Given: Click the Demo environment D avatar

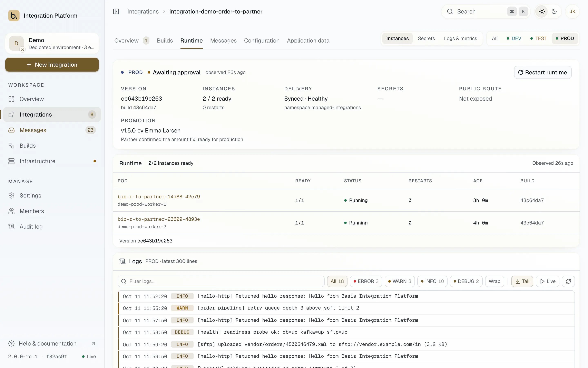Looking at the screenshot, I should [16, 43].
